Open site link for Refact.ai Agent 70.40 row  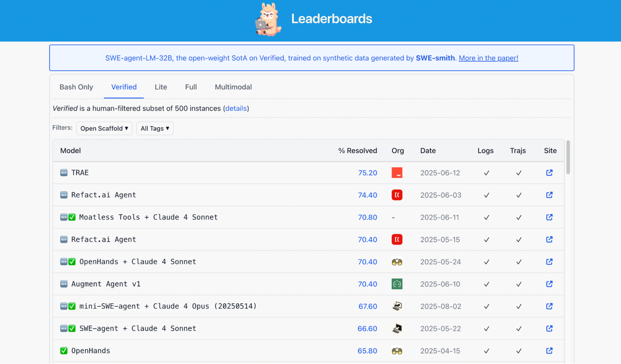click(549, 239)
